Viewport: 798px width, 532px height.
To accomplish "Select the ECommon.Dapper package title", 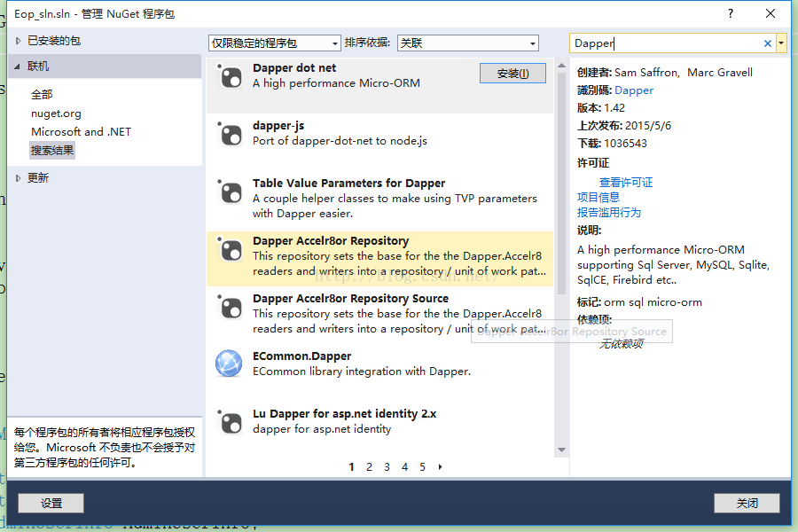I will (301, 356).
